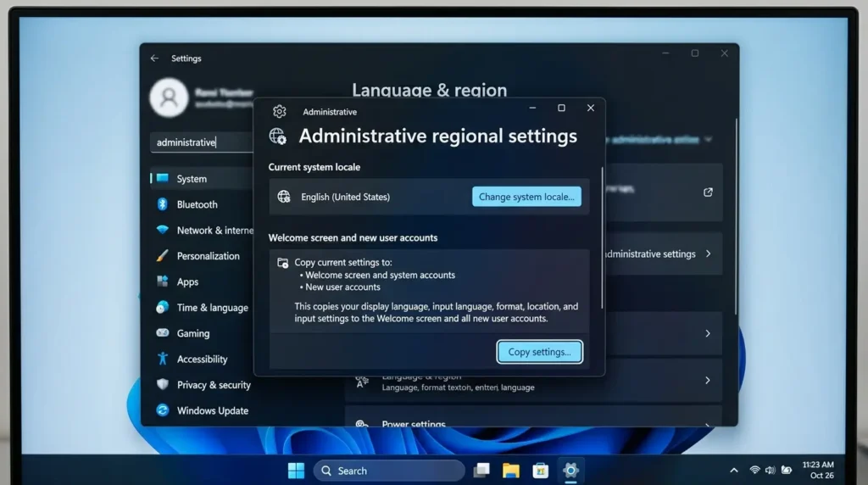The width and height of the screenshot is (868, 485).
Task: Click the globe icon beside the dialog heading
Action: (x=277, y=136)
